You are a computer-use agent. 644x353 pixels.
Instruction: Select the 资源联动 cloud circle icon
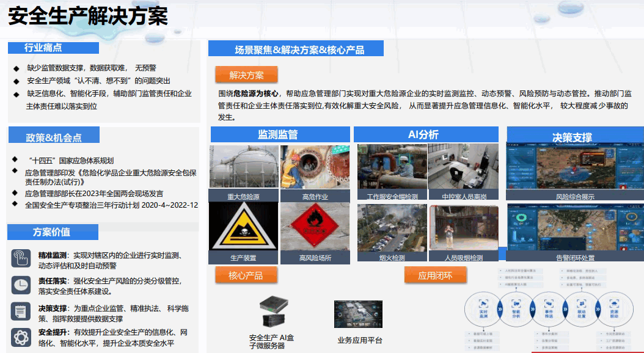[x=613, y=306]
